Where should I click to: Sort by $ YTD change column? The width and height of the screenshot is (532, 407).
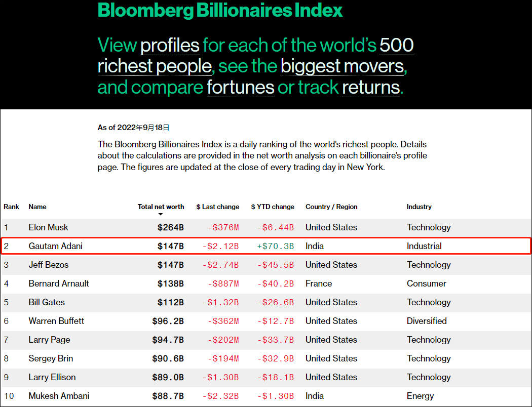(273, 207)
